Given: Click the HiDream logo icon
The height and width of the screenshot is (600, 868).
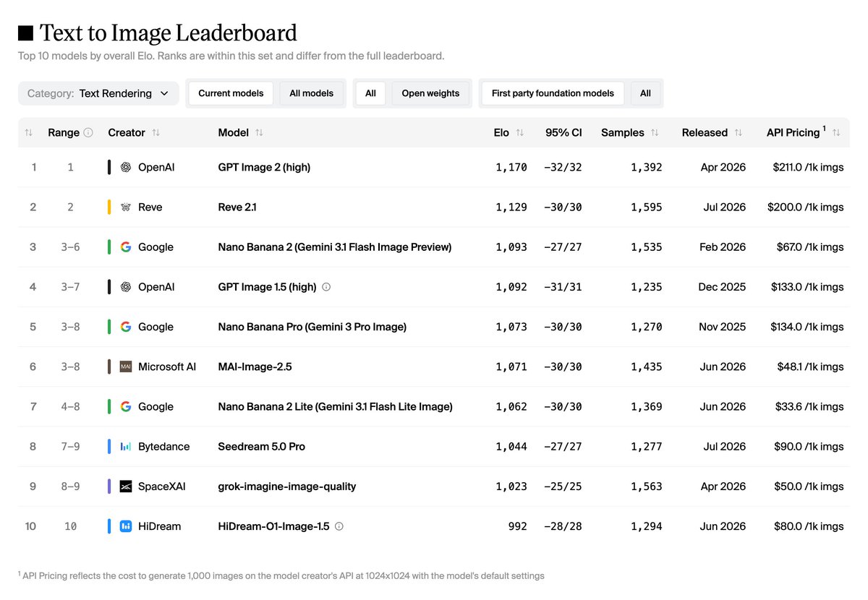Looking at the screenshot, I should coord(126,526).
